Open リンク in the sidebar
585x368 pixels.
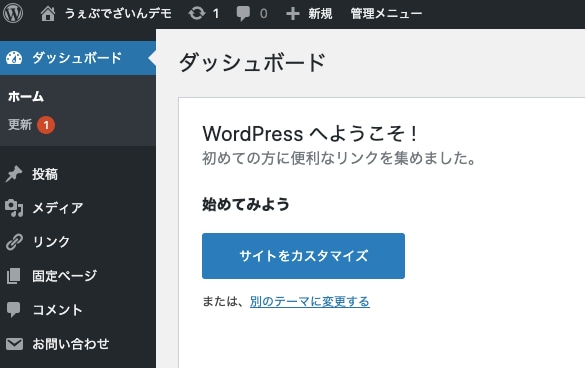[51, 242]
